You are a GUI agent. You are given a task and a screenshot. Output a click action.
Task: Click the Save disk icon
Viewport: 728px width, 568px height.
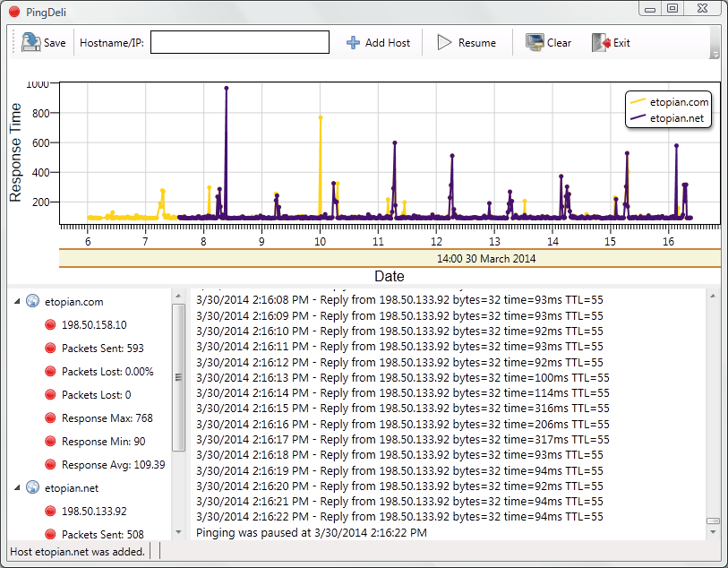(30, 42)
